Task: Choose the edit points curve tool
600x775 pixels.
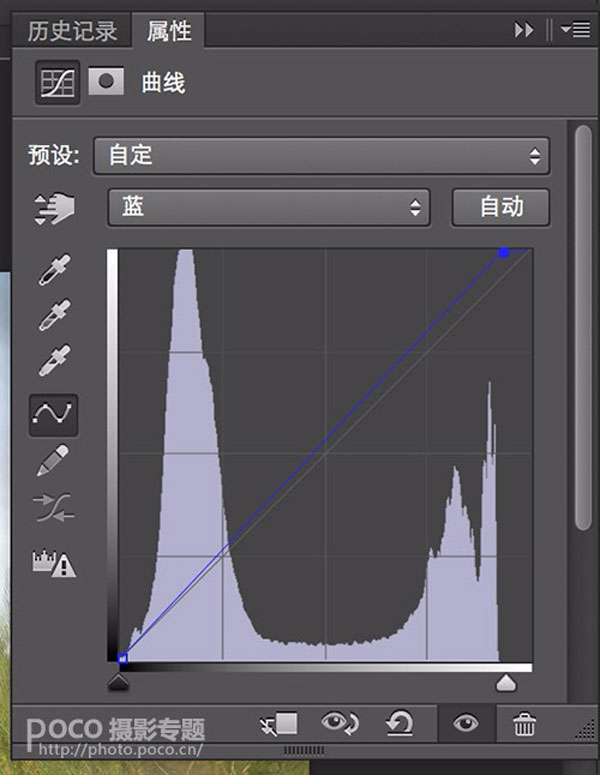Action: [53, 415]
